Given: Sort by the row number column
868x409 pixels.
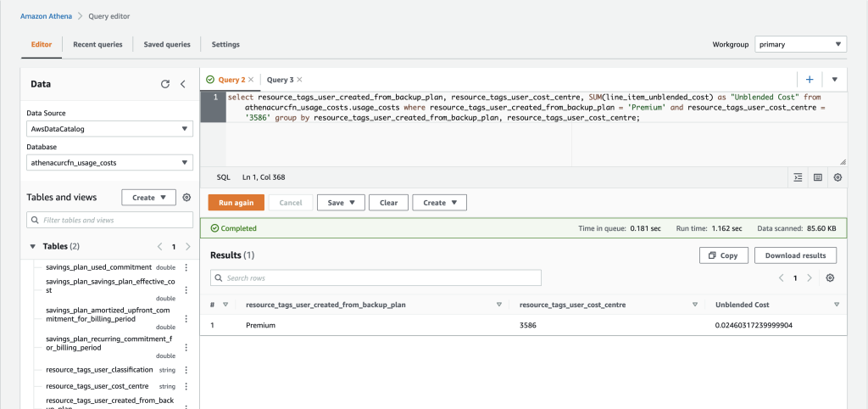Looking at the screenshot, I should click(225, 305).
